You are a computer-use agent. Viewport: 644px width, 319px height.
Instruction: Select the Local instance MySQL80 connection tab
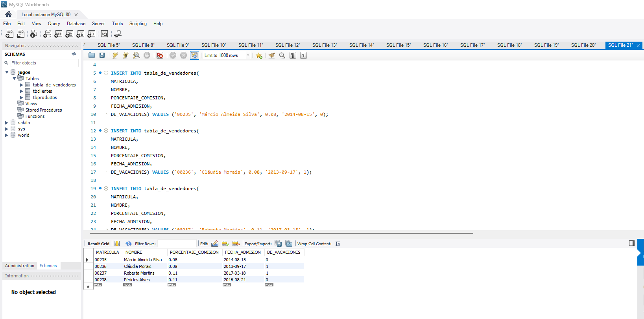46,15
